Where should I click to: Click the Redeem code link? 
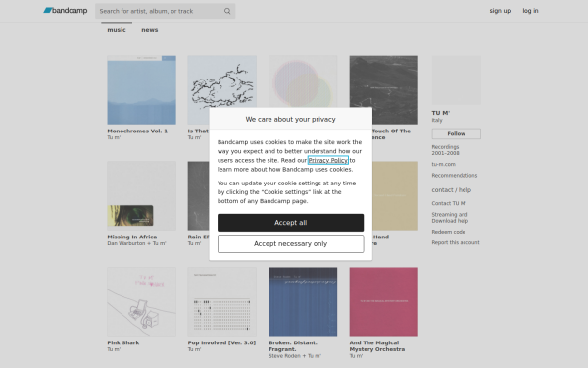point(448,232)
